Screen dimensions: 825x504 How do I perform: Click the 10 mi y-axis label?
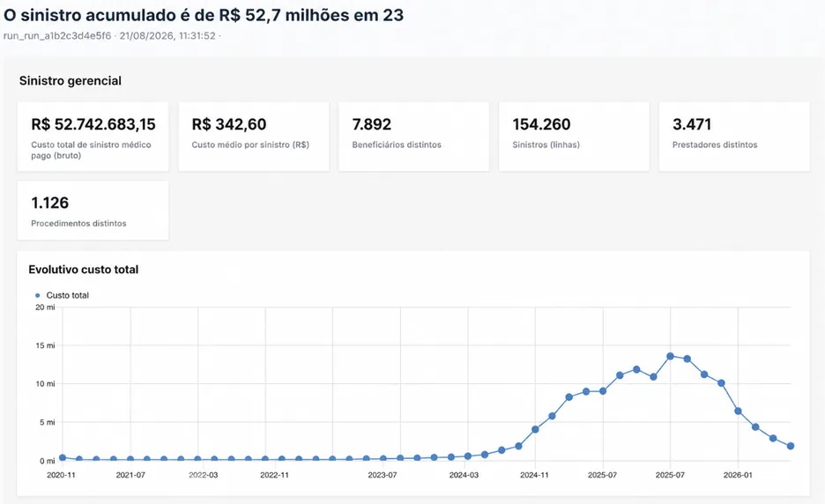point(45,384)
